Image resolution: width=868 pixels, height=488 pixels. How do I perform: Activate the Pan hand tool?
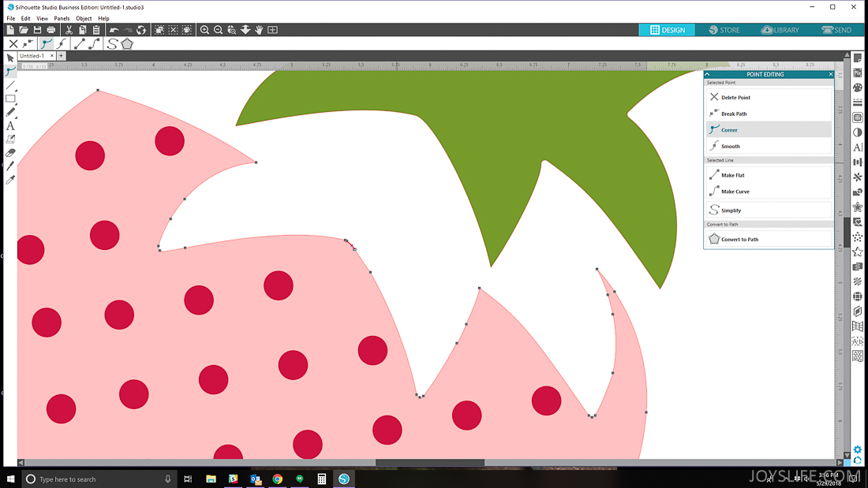point(259,30)
